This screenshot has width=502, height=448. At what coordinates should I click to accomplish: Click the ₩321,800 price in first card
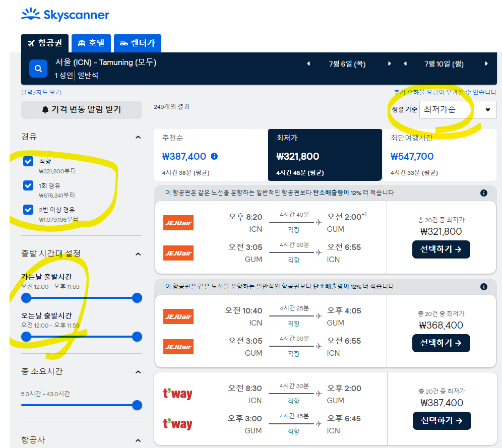click(x=441, y=231)
